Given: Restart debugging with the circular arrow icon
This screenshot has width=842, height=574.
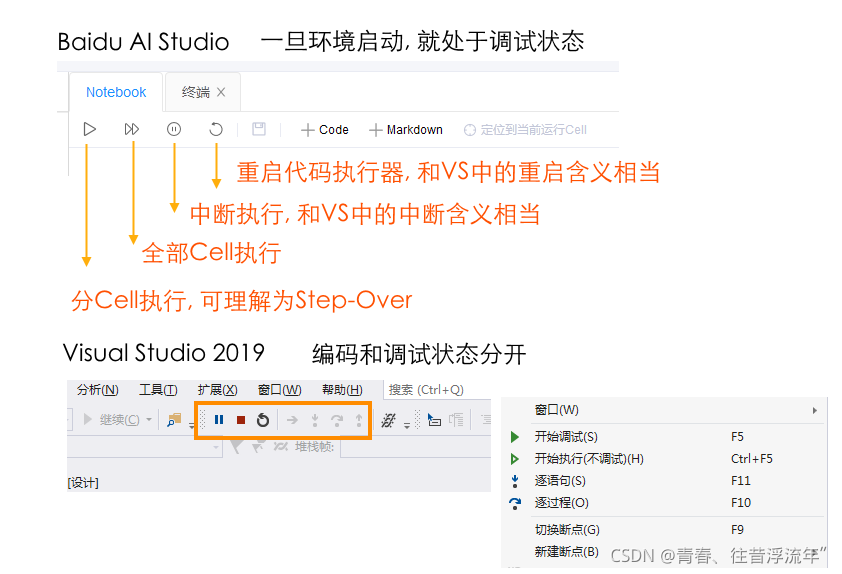Looking at the screenshot, I should coord(263,419).
